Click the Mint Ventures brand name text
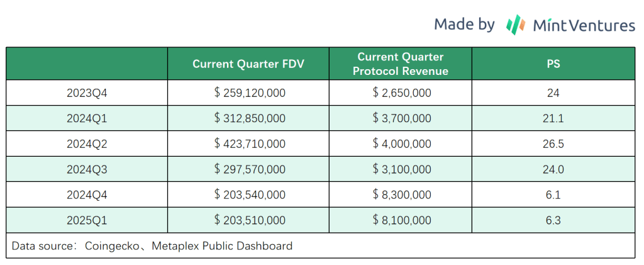644x265 pixels. point(584,25)
